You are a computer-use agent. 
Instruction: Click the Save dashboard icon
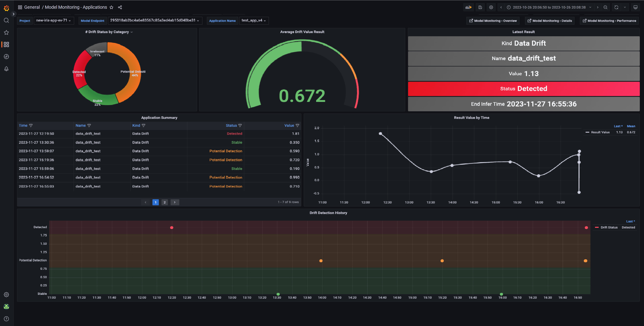(x=480, y=7)
